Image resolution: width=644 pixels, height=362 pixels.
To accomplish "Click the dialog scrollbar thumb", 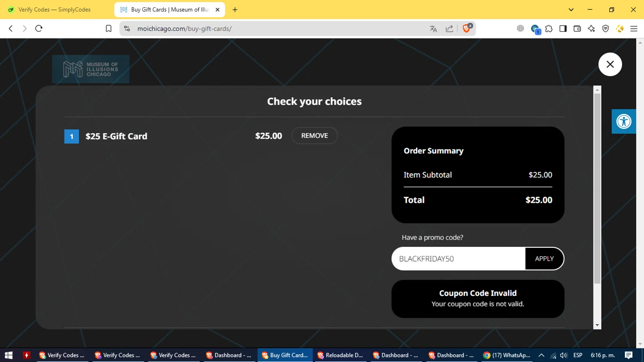I will pyautogui.click(x=597, y=188).
